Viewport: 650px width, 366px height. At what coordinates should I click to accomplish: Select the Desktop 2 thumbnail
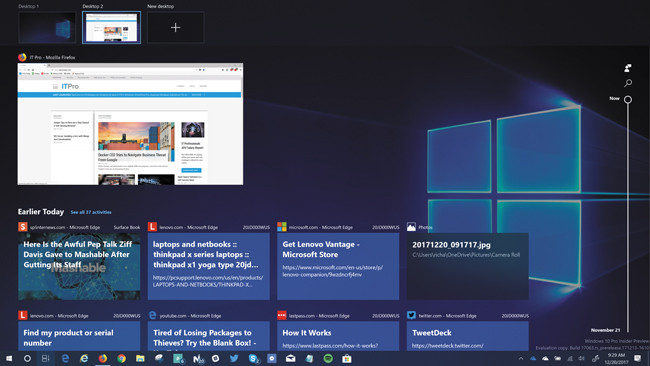(112, 27)
